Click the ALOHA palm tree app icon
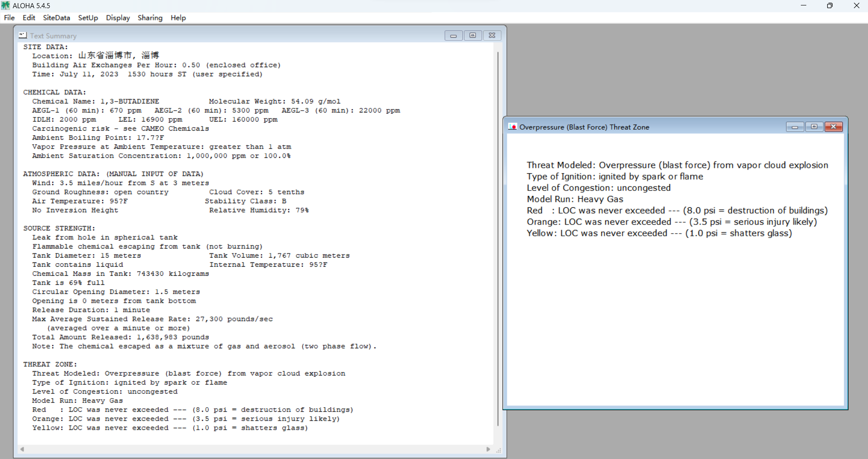 click(5, 5)
